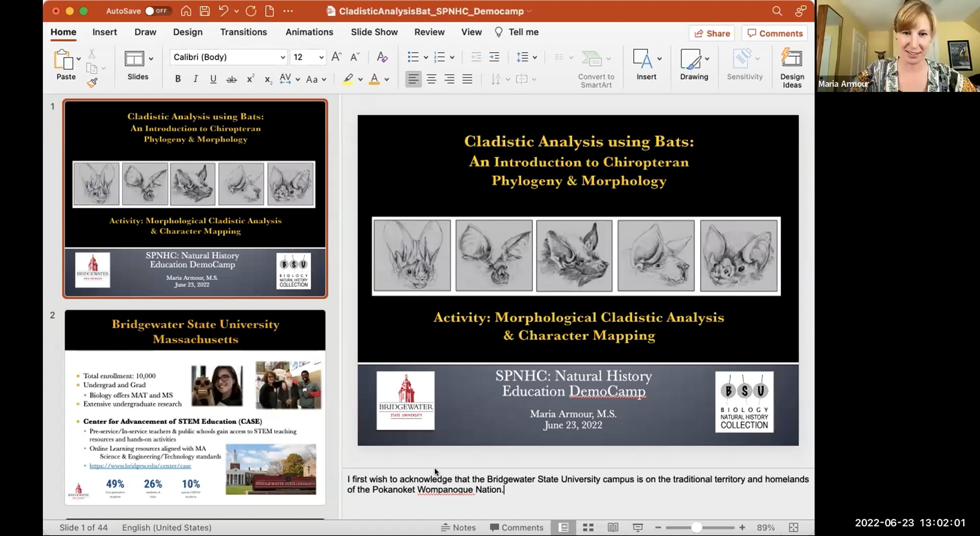Toggle the Notes pane in status bar
The height and width of the screenshot is (536, 980).
pos(458,527)
